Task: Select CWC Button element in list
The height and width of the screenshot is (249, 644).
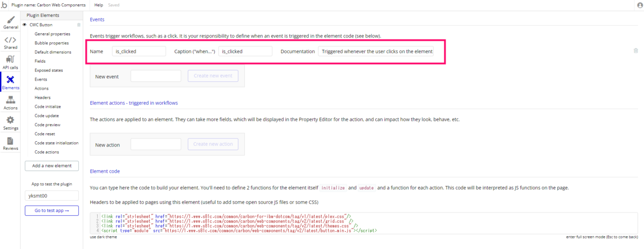Action: pos(41,25)
